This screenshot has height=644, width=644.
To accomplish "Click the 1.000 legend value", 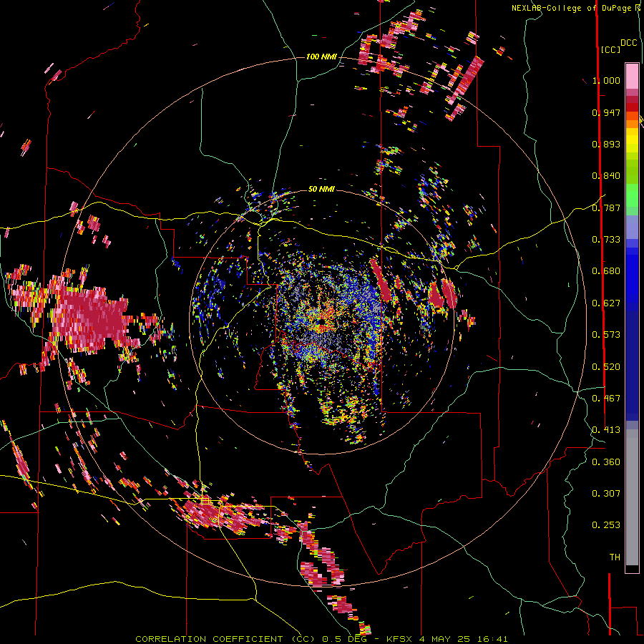I will point(606,80).
